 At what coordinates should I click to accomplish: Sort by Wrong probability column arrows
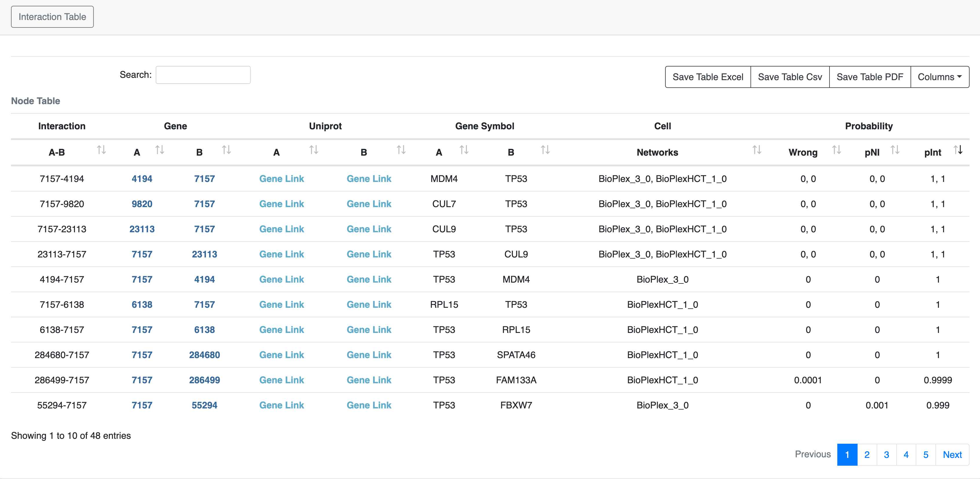[x=836, y=150]
